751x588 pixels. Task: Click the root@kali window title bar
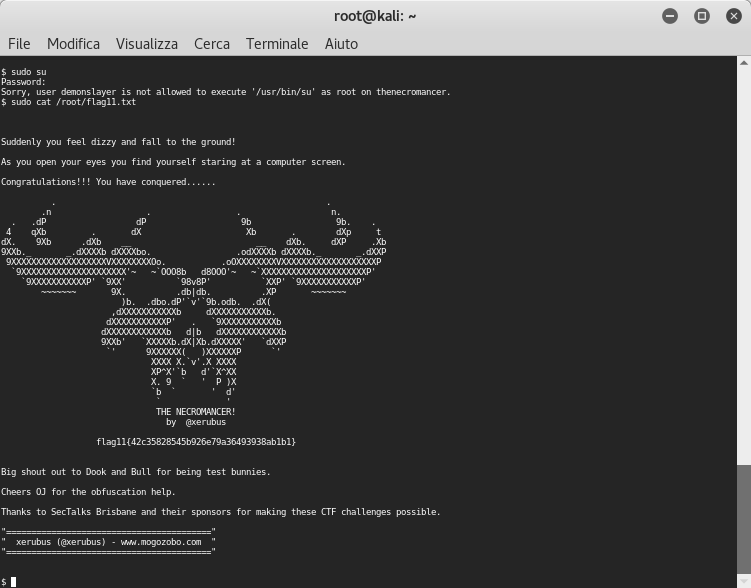pyautogui.click(x=375, y=16)
